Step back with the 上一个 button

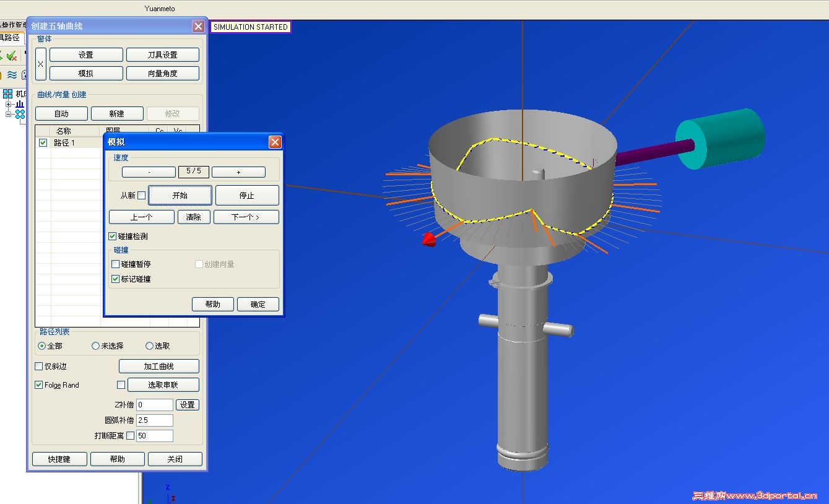click(x=142, y=217)
